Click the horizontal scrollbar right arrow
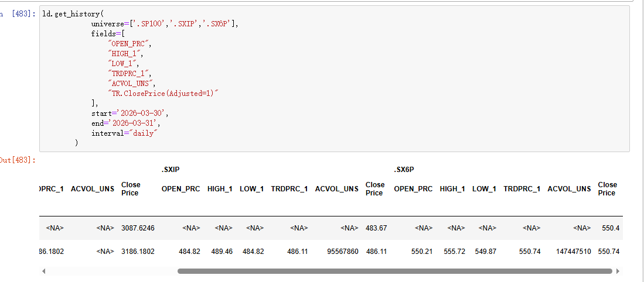 tap(619, 271)
